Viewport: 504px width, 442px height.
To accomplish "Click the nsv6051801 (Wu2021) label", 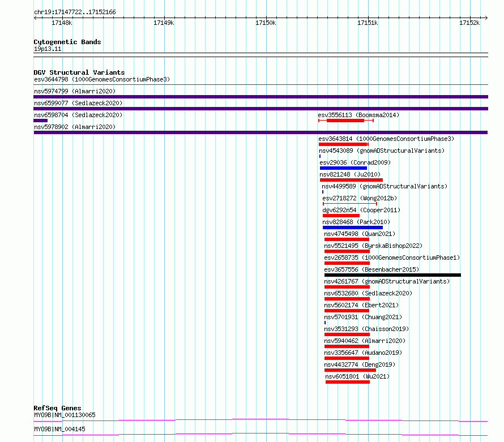I will (357, 376).
